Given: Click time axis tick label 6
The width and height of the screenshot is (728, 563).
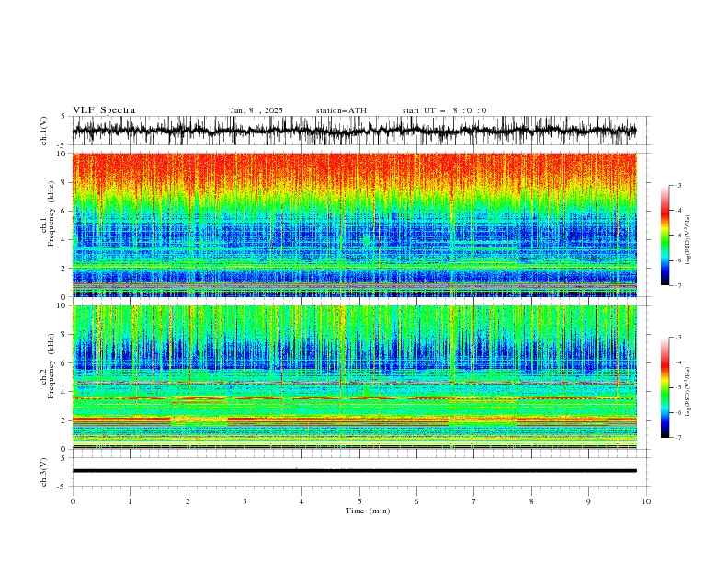Looking at the screenshot, I should (x=416, y=501).
